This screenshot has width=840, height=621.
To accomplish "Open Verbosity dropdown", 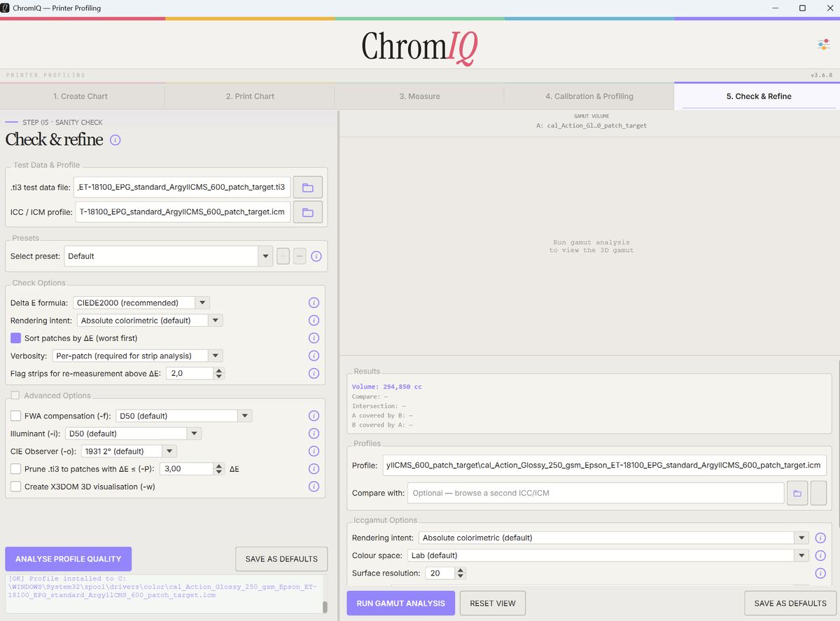I will pyautogui.click(x=137, y=356).
